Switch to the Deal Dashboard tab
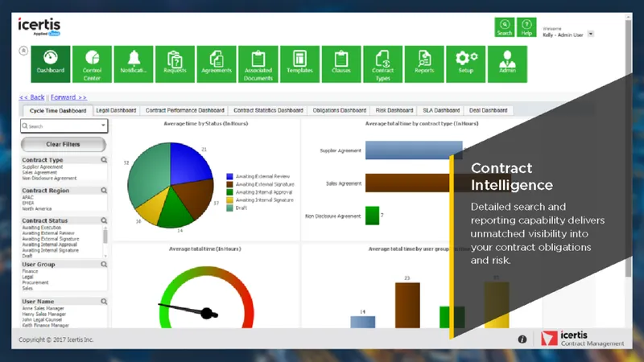The image size is (644, 362). click(488, 110)
